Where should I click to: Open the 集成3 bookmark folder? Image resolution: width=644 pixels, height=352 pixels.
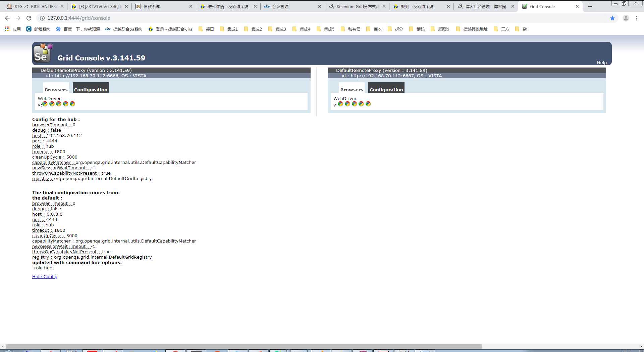[x=277, y=29]
